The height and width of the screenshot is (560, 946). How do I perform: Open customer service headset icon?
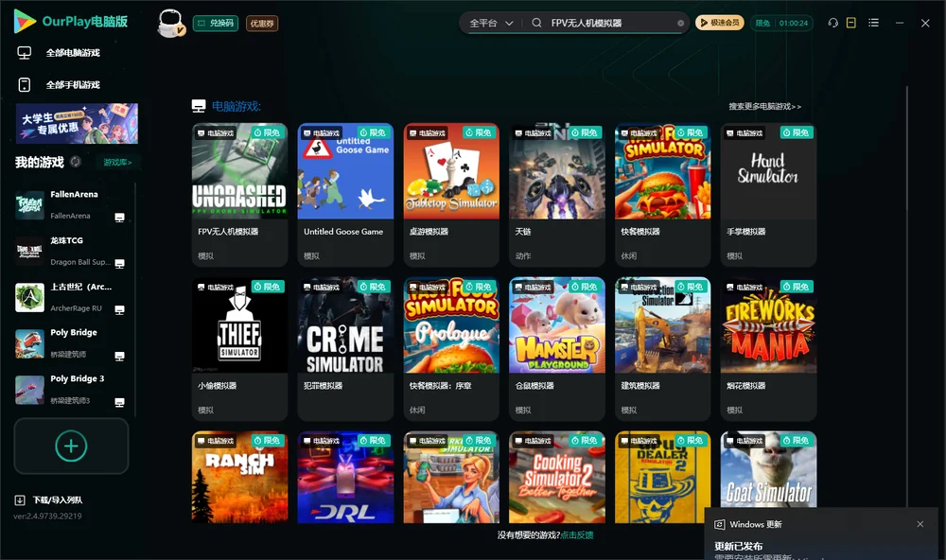832,23
